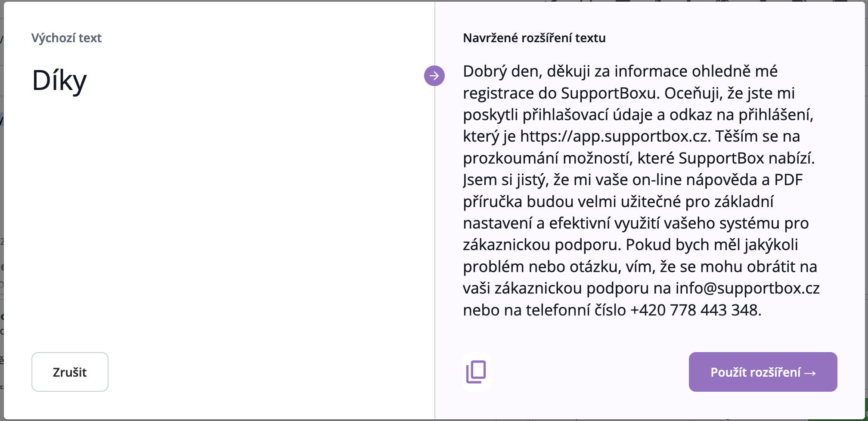This screenshot has height=421, width=868.
Task: Select the "Navržené rozšíření textu" heading
Action: pyautogui.click(x=534, y=38)
